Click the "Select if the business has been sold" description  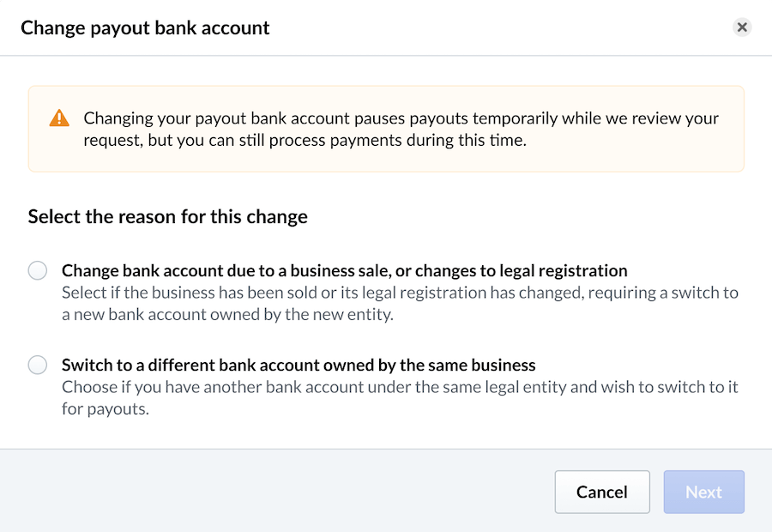pos(400,293)
